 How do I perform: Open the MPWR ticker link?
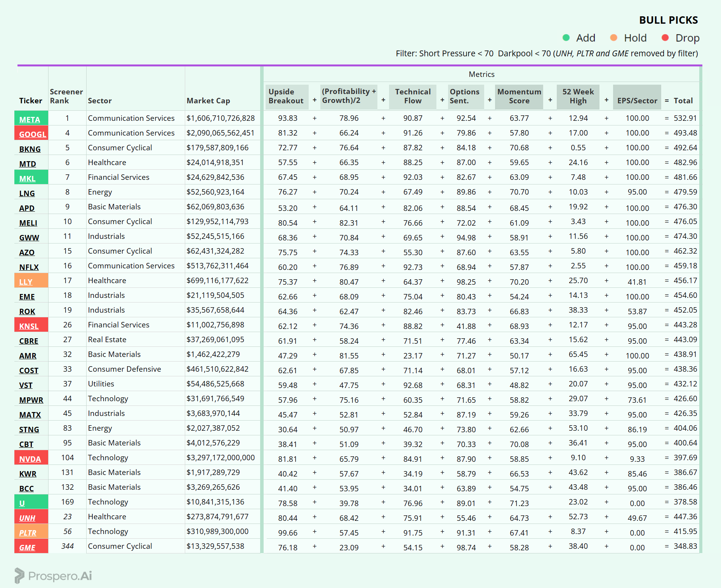pyautogui.click(x=31, y=400)
